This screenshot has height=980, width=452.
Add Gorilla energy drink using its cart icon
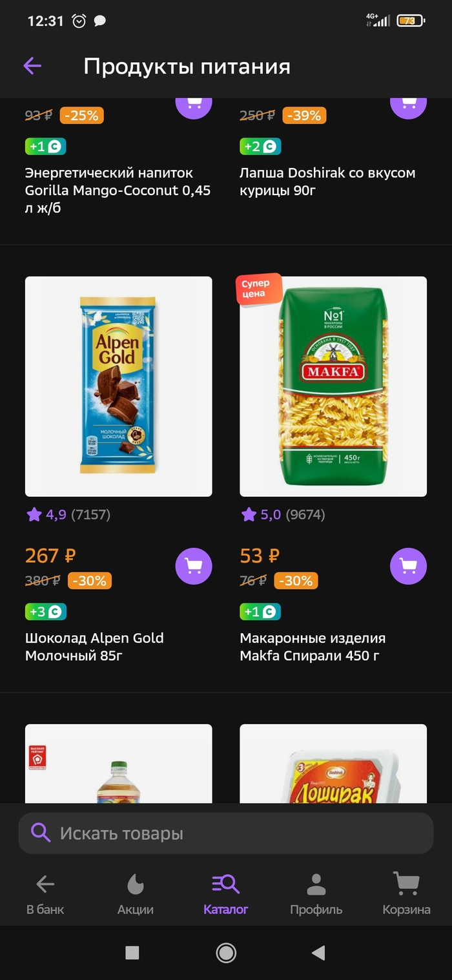194,104
